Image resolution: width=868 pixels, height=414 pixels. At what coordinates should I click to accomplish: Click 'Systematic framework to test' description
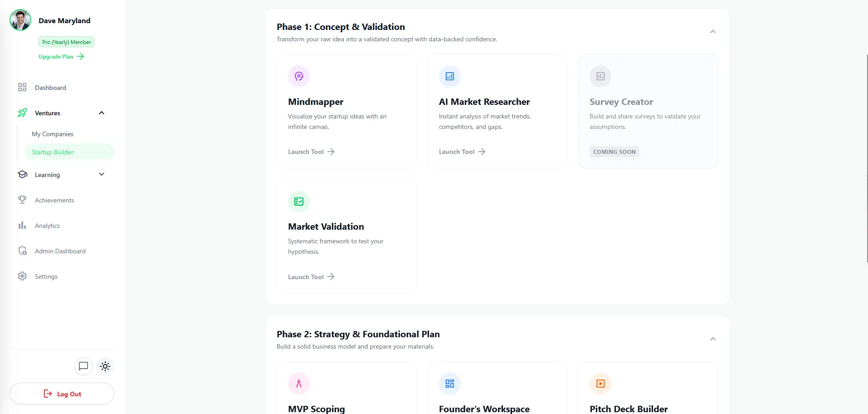[336, 246]
